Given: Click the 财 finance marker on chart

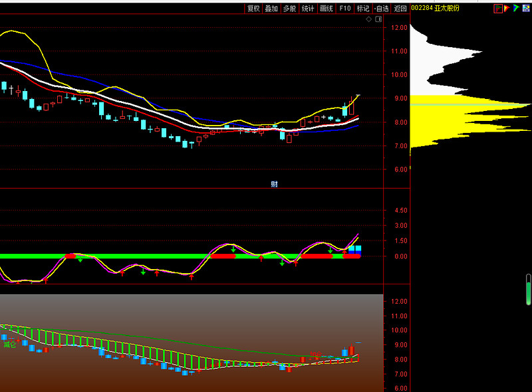Looking at the screenshot, I should click(x=274, y=184).
